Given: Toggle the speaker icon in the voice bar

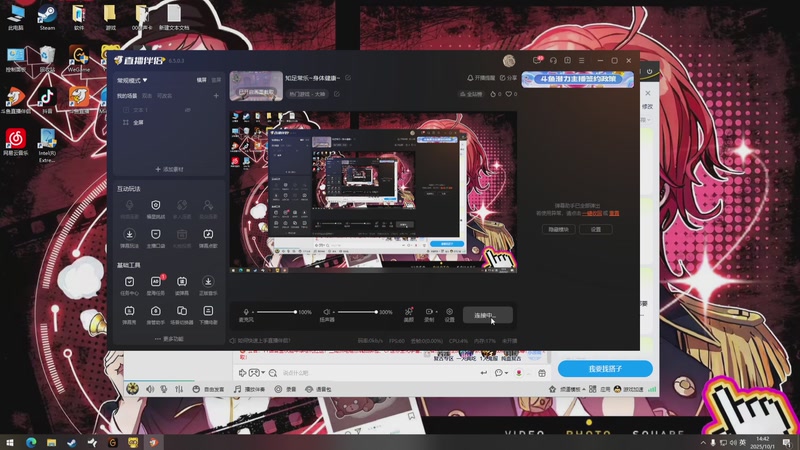Looking at the screenshot, I should (150, 389).
